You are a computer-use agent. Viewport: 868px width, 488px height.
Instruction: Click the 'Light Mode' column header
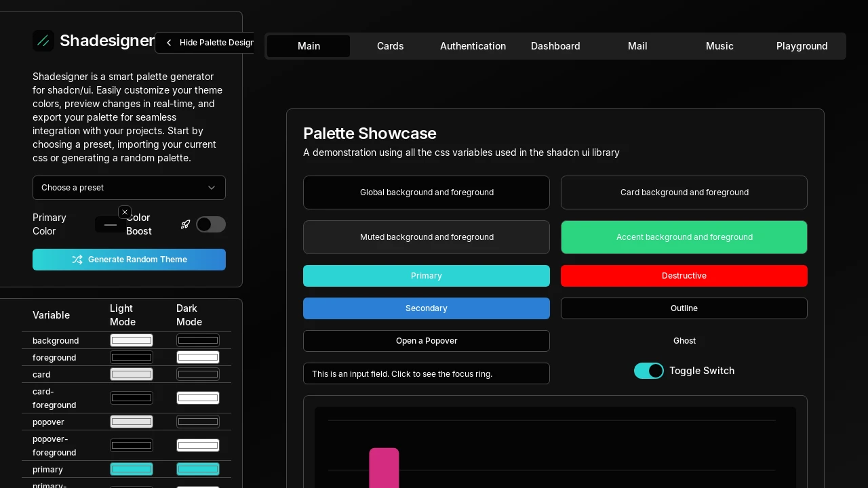(123, 315)
